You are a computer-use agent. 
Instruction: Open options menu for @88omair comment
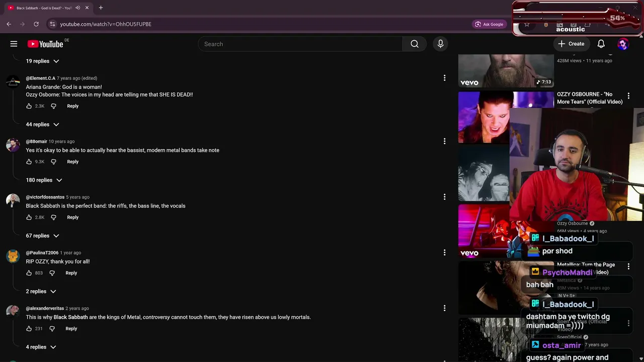tap(444, 141)
